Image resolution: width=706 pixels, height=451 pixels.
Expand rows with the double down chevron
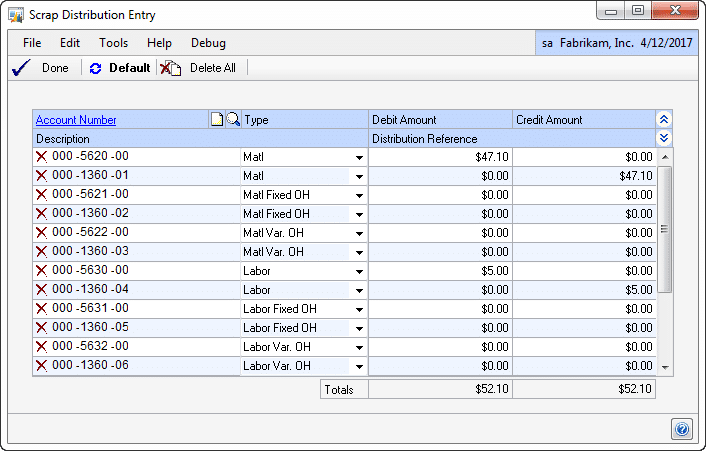[663, 138]
